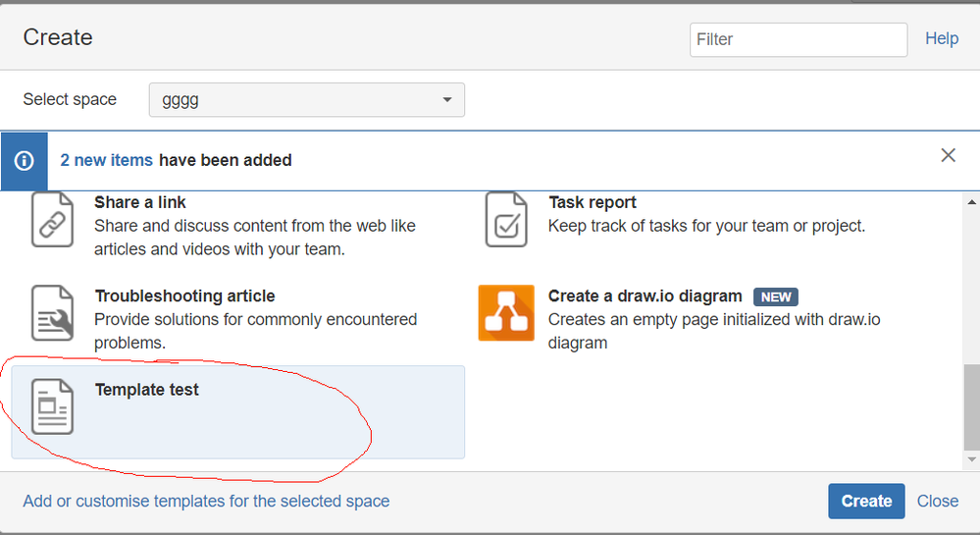Click inside the Filter text field
Screen dimensions: 980x535
coord(799,39)
